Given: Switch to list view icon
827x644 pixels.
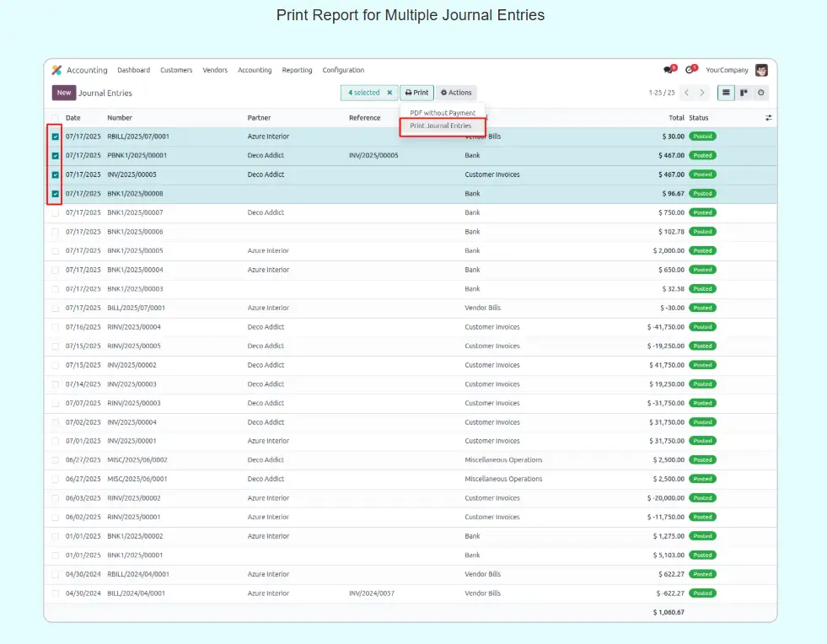Looking at the screenshot, I should click(x=725, y=93).
